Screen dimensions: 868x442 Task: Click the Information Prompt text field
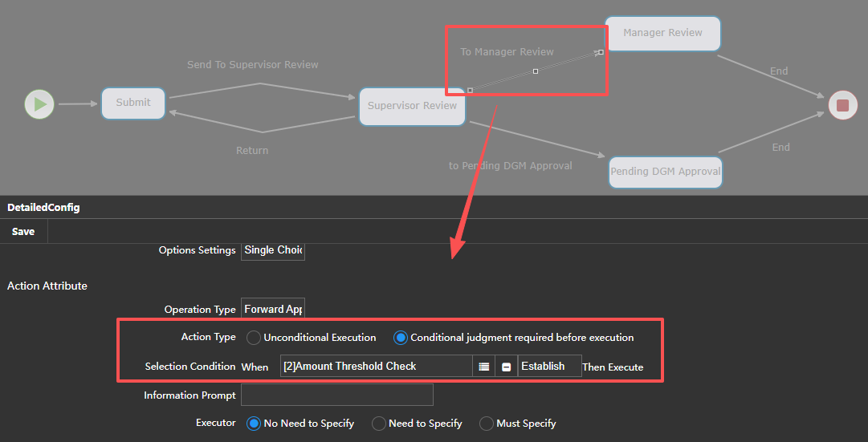pyautogui.click(x=336, y=395)
